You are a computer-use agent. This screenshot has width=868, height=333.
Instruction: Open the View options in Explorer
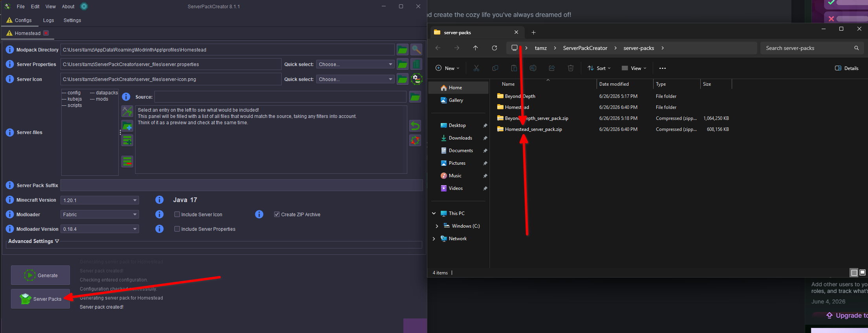pyautogui.click(x=634, y=68)
